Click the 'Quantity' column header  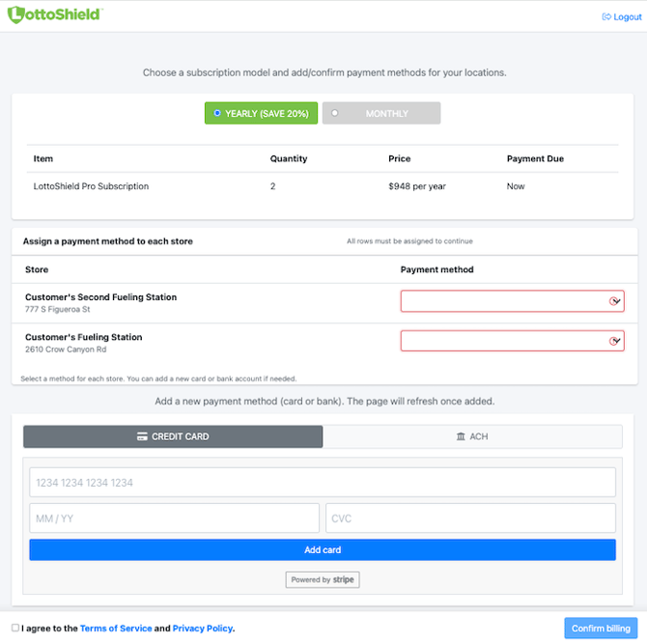pos(289,159)
